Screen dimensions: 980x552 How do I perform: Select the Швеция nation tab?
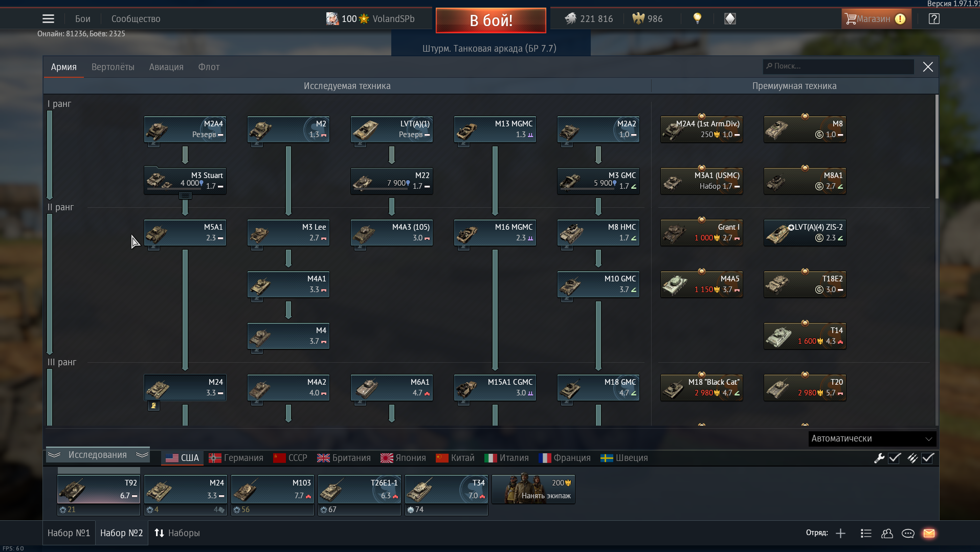[x=625, y=458]
